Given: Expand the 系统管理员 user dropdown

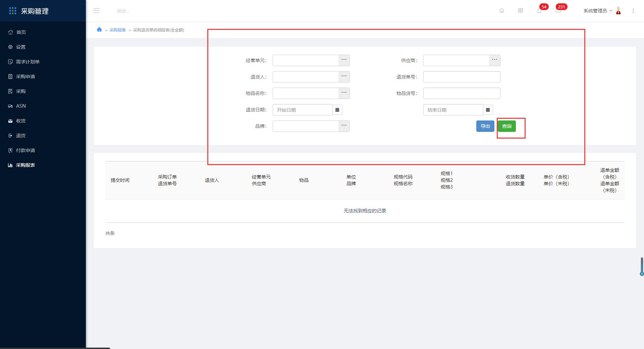Looking at the screenshot, I should [x=598, y=11].
